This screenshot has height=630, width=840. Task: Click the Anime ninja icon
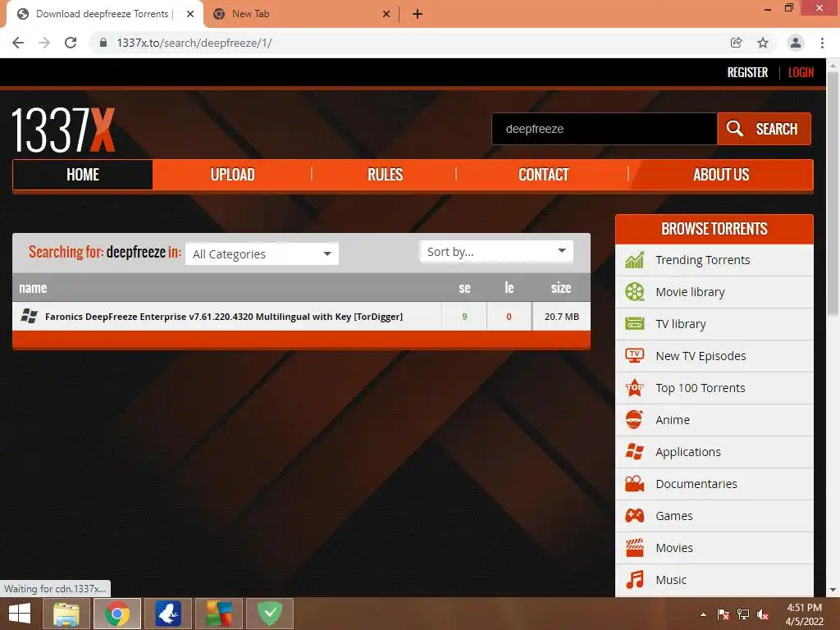tap(634, 419)
